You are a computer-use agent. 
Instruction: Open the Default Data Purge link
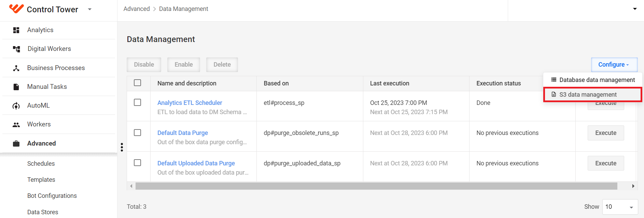pos(183,133)
